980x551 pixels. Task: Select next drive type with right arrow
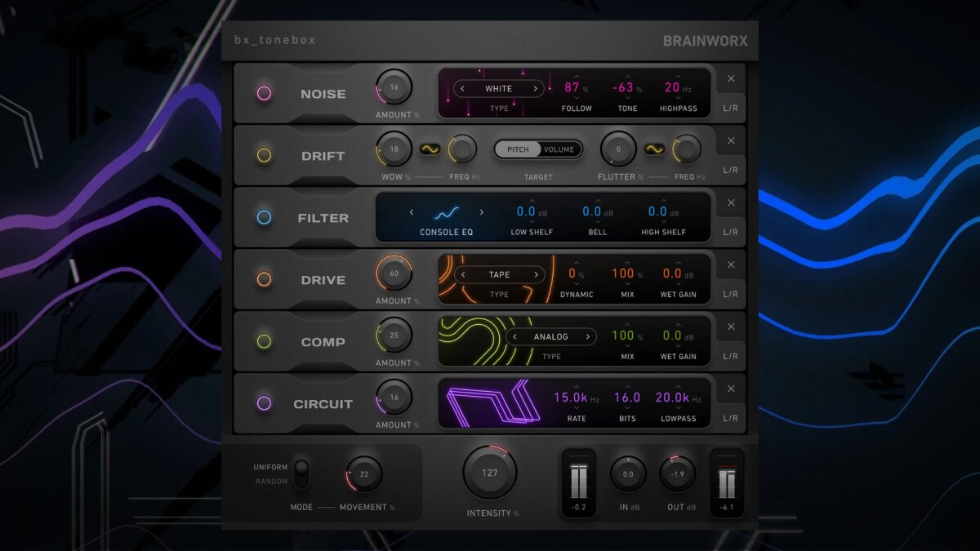536,274
